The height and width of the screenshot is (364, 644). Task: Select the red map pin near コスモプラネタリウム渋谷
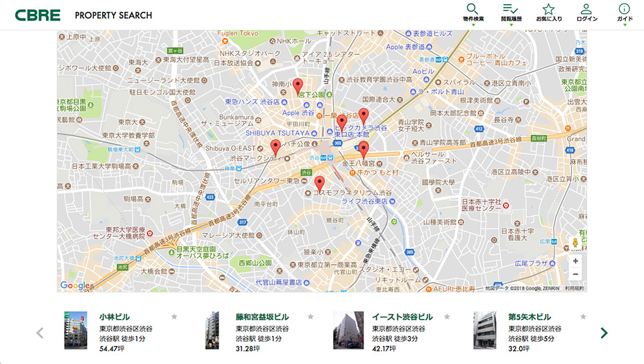[319, 184]
